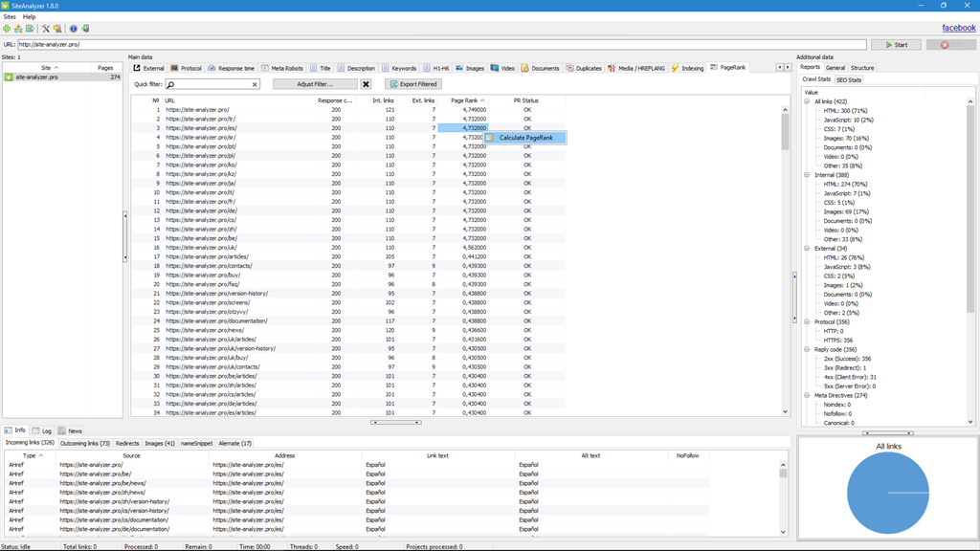
Task: Sort by the Page Rank column header
Action: point(464,100)
